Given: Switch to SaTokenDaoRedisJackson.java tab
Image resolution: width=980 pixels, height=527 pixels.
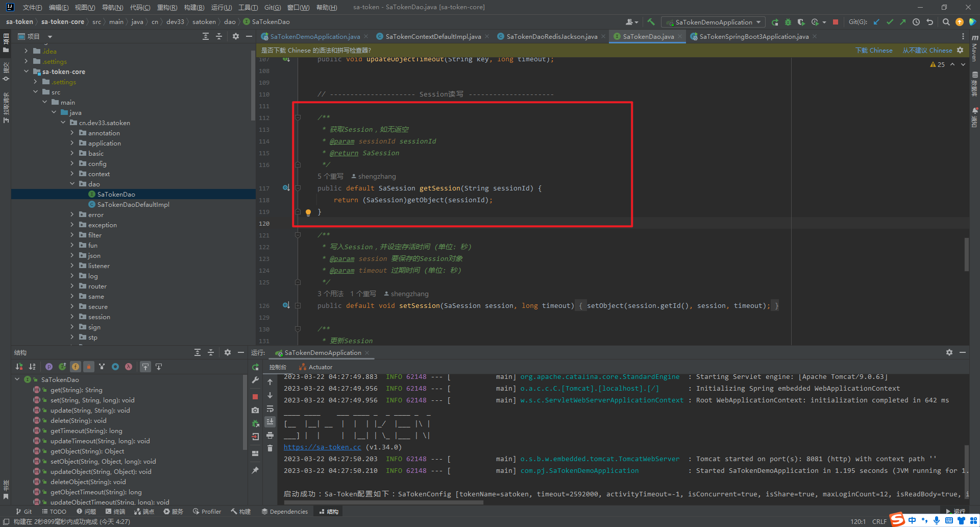Looking at the screenshot, I should [x=551, y=36].
